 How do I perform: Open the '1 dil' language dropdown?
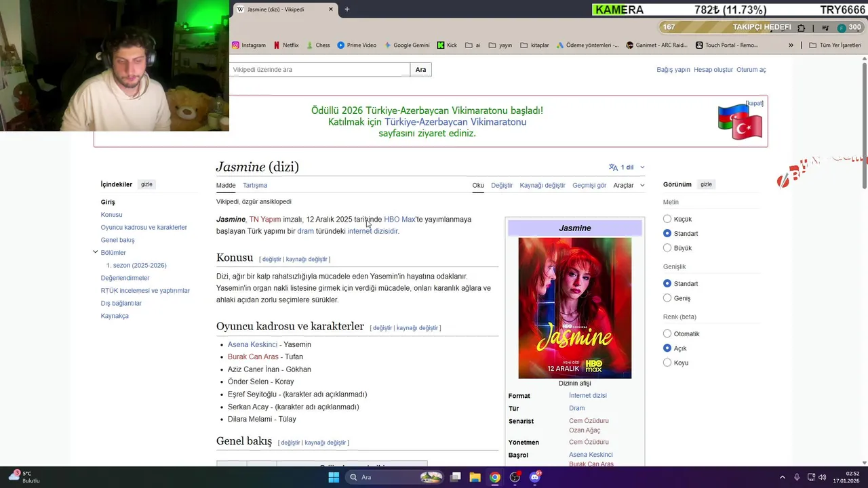pos(627,167)
